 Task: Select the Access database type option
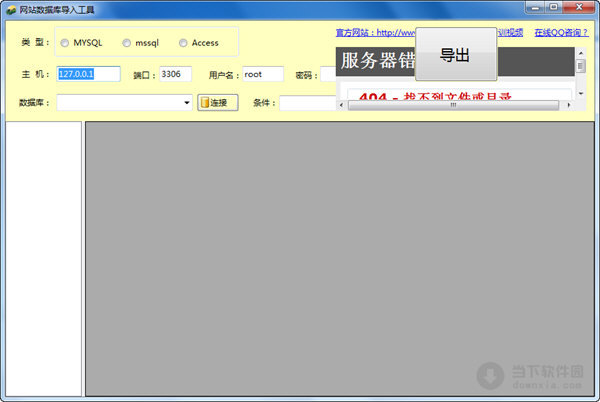(x=183, y=43)
